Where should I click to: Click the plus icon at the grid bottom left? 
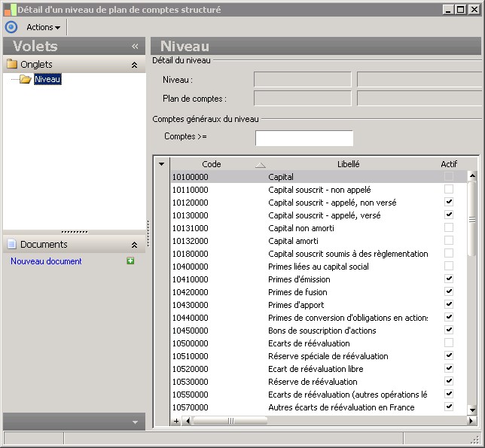[177, 421]
